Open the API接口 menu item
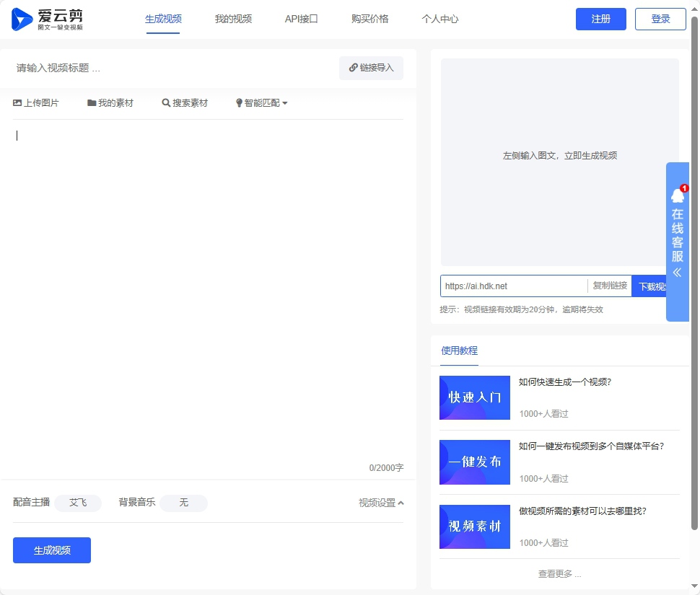This screenshot has height=595, width=700. click(301, 19)
